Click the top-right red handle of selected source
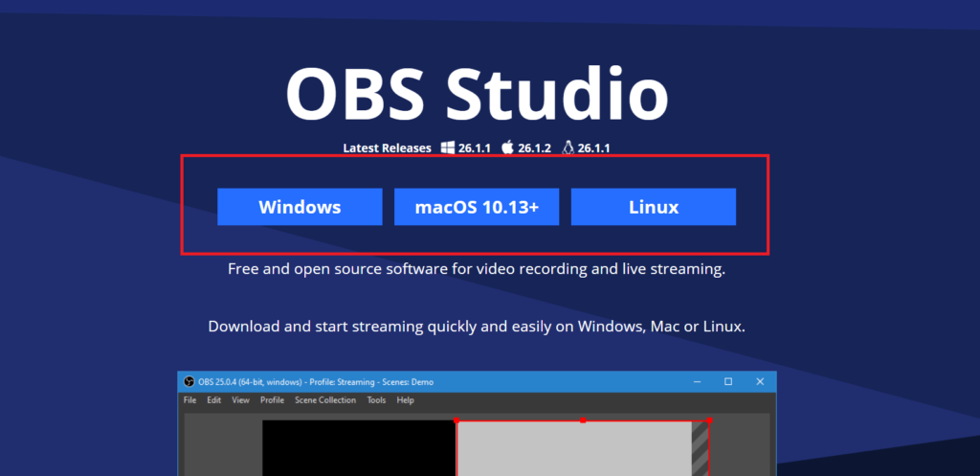980x476 pixels. (x=709, y=420)
